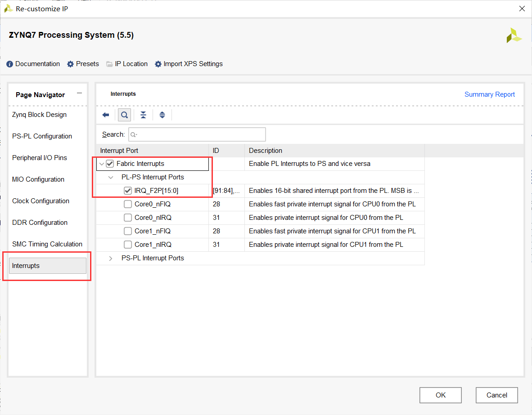532x415 pixels.
Task: Click the Description column header
Action: point(334,151)
